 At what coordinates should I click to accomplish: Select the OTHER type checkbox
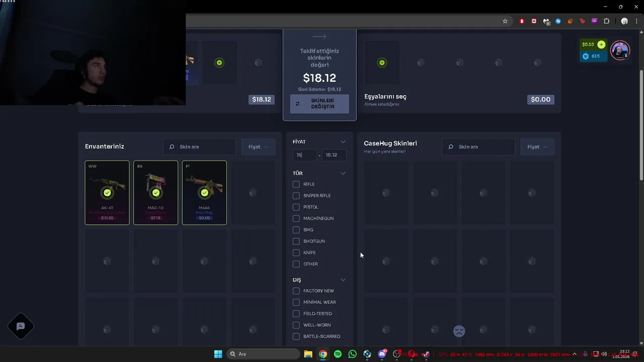[x=296, y=264]
